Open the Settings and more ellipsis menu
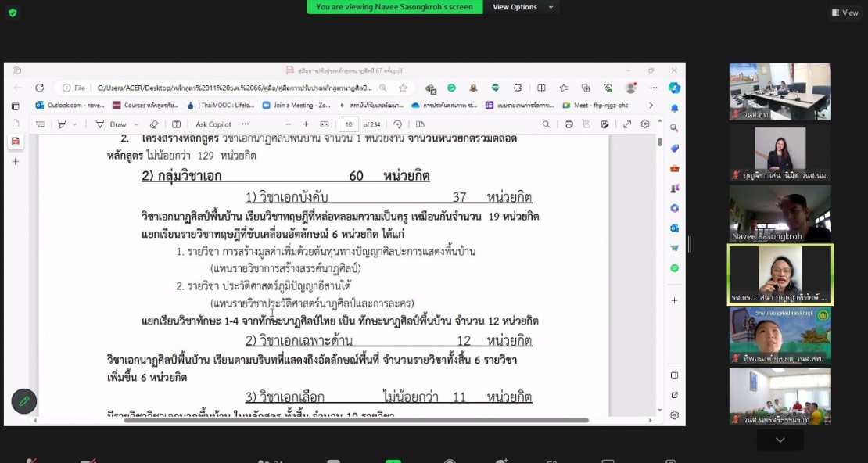The image size is (868, 463). (654, 88)
